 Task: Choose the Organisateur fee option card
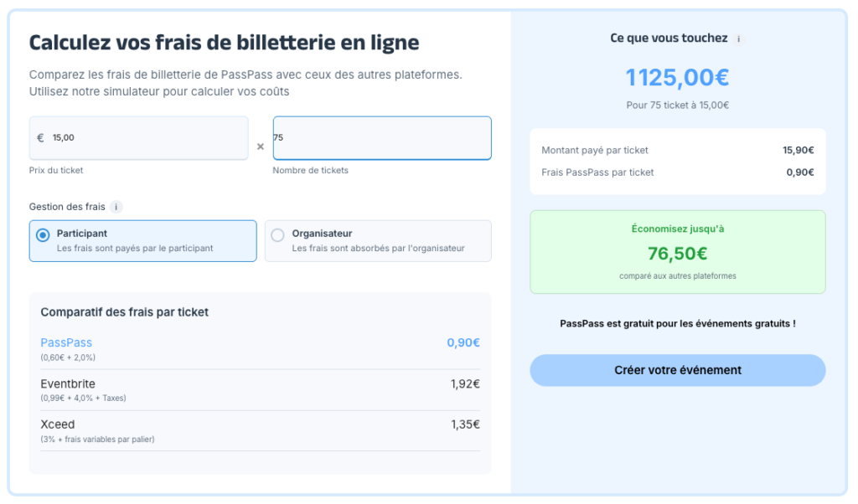tap(378, 241)
